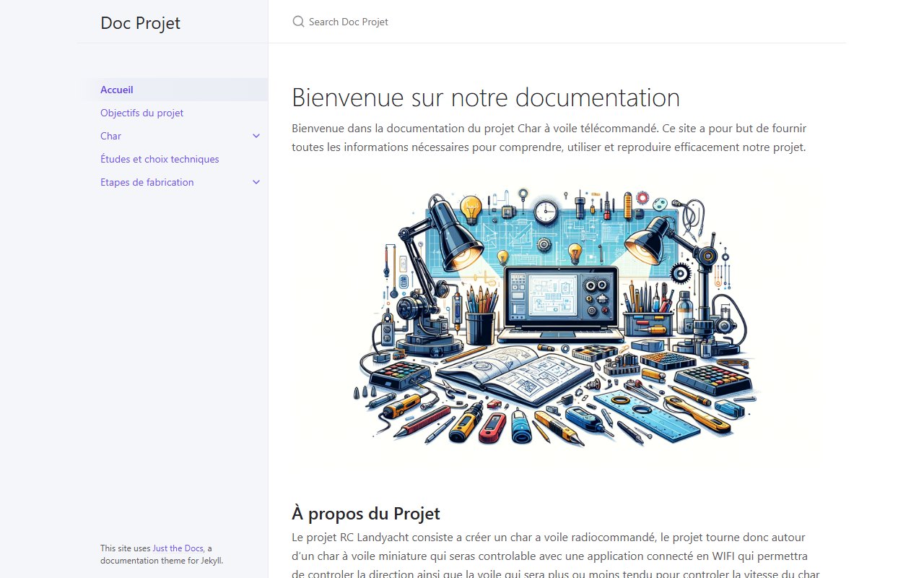Screen dimensions: 924x578
Task: Focus the Search Doc Projet field
Action: point(557,22)
